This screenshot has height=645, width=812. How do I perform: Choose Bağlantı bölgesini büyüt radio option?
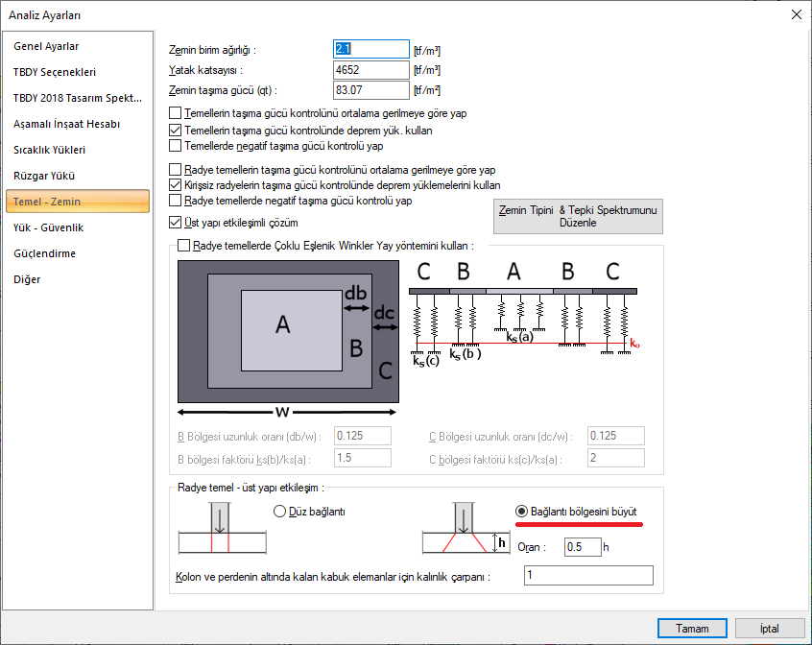point(521,512)
